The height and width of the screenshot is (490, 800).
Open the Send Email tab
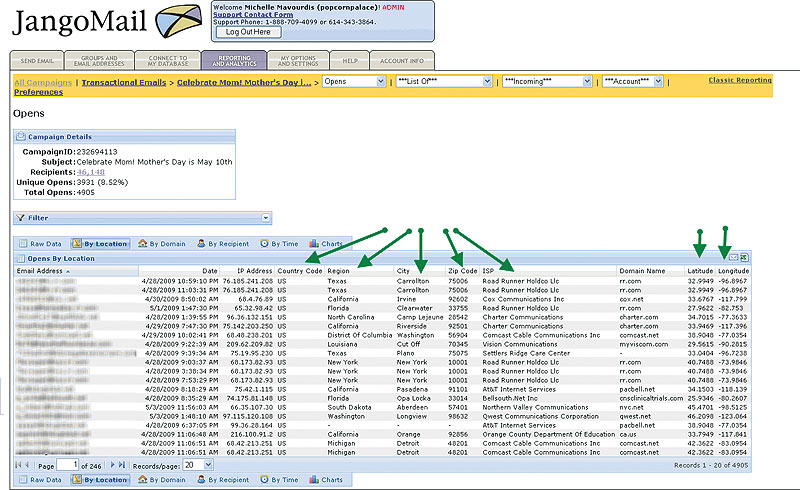pos(37,61)
